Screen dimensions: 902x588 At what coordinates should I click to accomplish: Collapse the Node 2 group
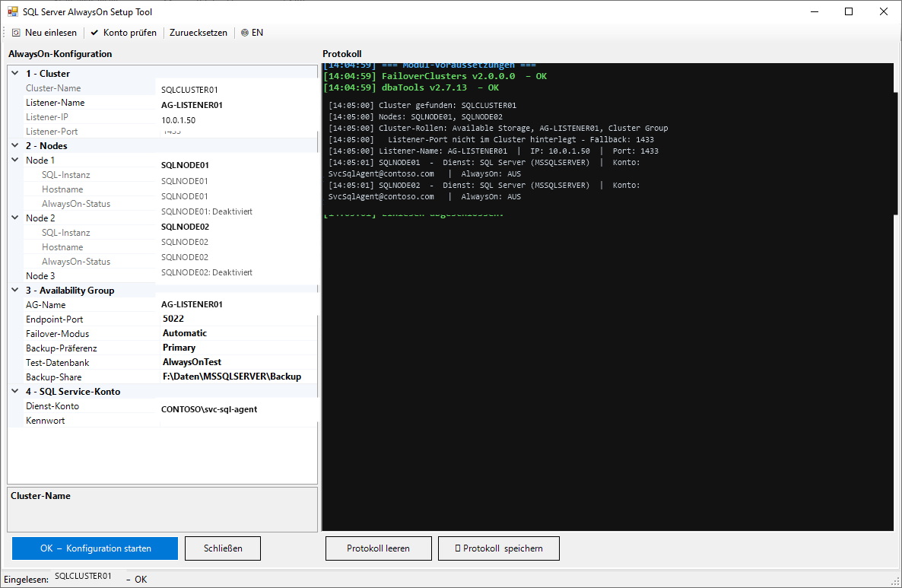point(15,218)
